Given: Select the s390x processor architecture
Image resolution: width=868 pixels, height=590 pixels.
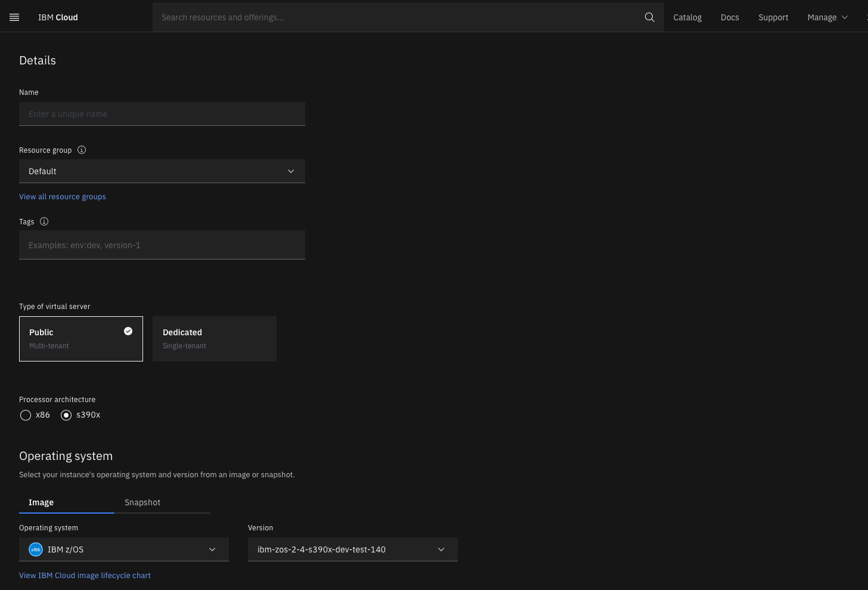Looking at the screenshot, I should 66,415.
